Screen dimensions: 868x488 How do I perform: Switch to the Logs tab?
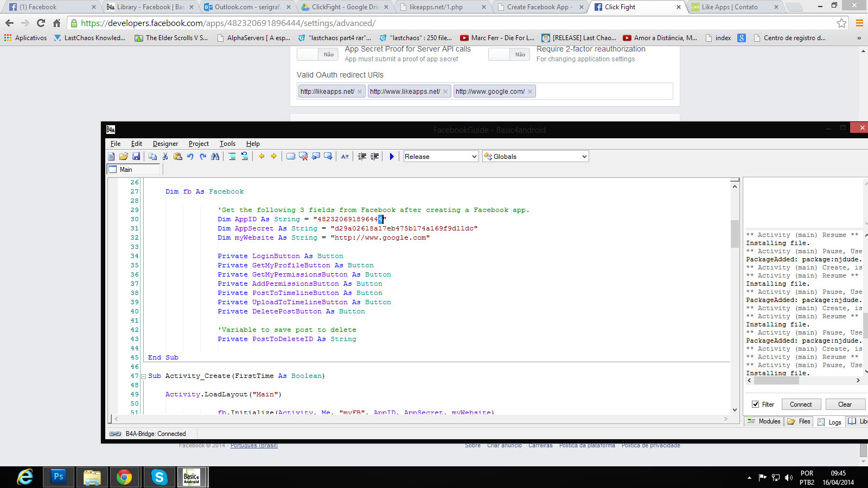tap(829, 422)
